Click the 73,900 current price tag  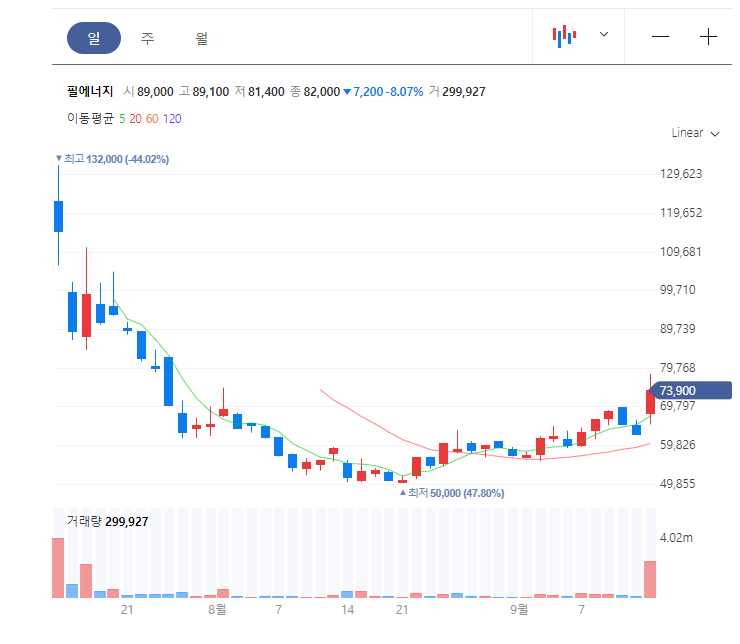(x=690, y=391)
